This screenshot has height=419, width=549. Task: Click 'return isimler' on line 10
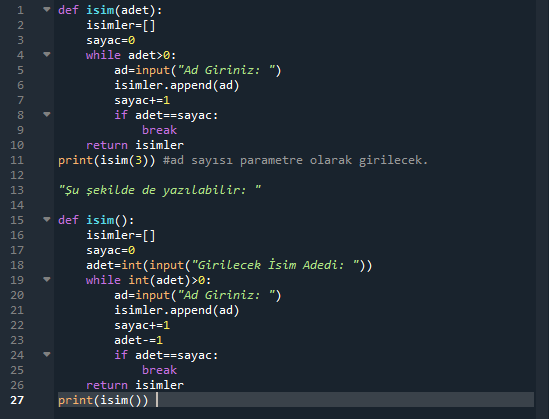(x=135, y=145)
